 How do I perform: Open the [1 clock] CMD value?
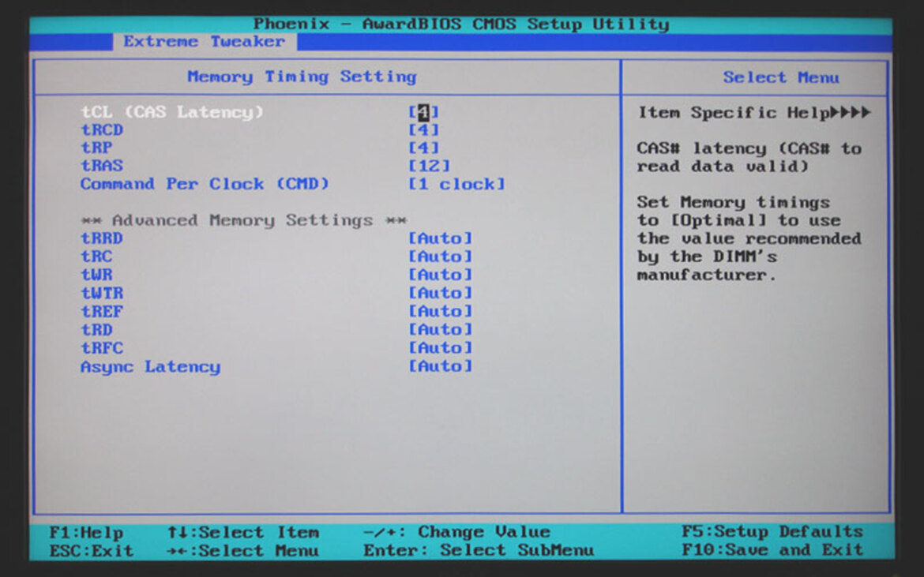pyautogui.click(x=456, y=184)
